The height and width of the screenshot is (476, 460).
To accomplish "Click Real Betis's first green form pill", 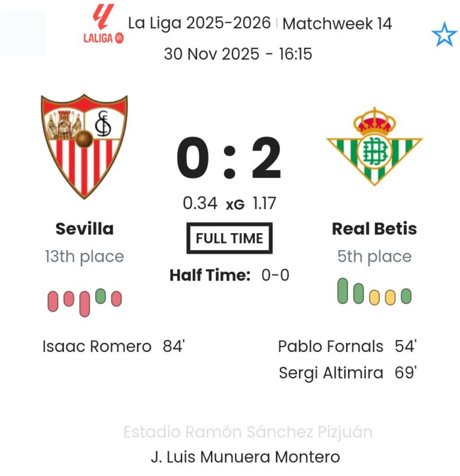I will coord(343,291).
